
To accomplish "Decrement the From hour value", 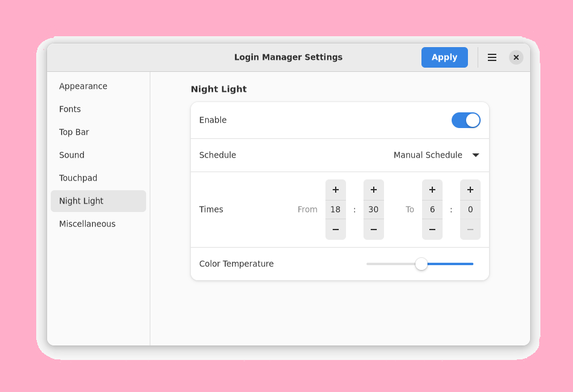I will [x=336, y=230].
